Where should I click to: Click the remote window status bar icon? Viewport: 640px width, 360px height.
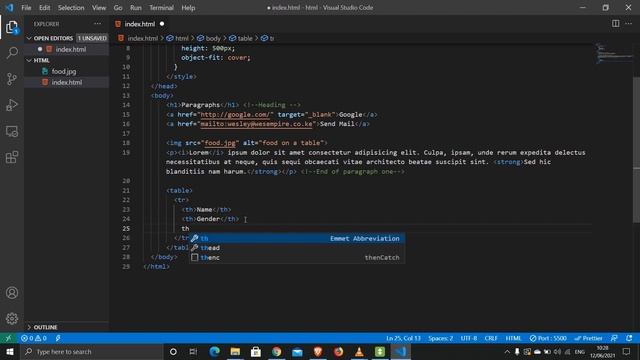click(8, 338)
